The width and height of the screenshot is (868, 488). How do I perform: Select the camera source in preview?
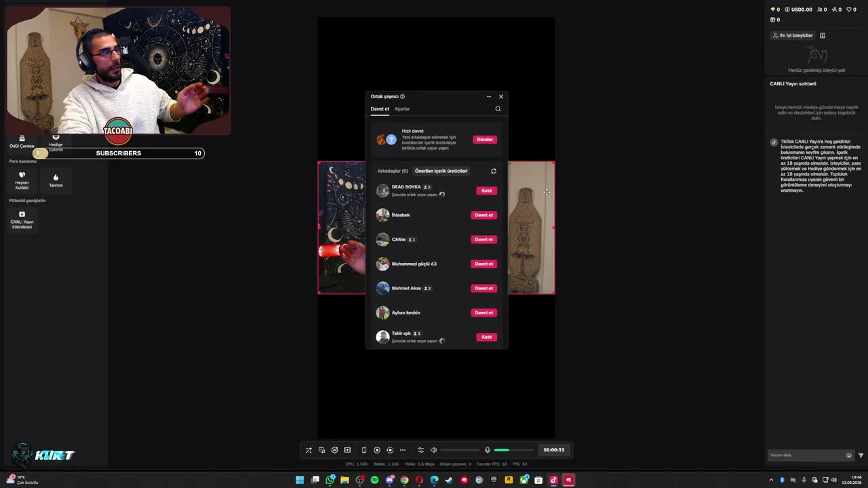[437, 228]
